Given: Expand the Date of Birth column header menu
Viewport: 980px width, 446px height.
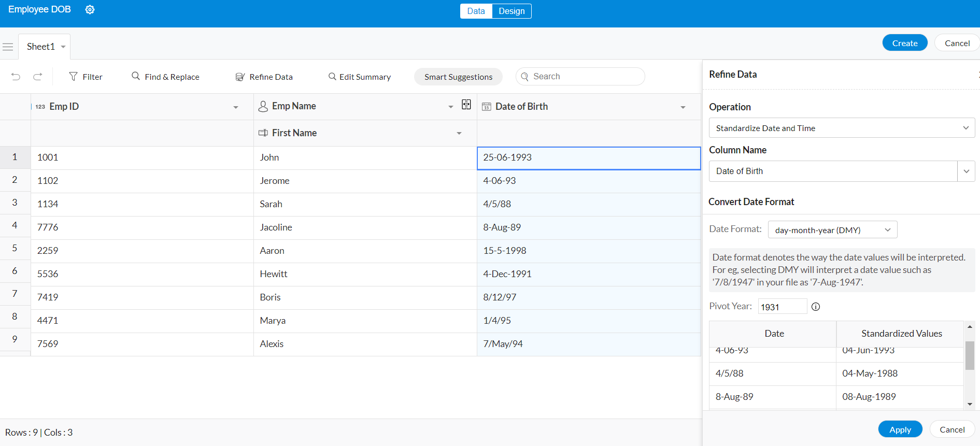Looking at the screenshot, I should (x=683, y=107).
